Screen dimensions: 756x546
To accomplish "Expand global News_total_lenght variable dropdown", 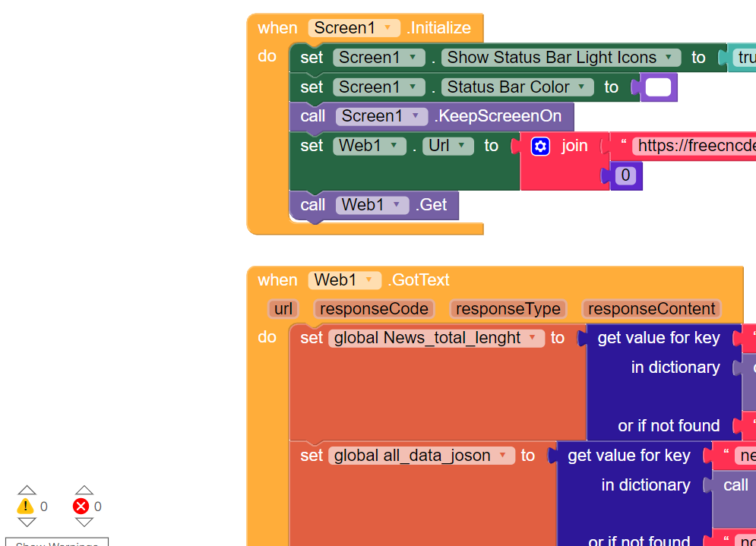I will click(436, 338).
